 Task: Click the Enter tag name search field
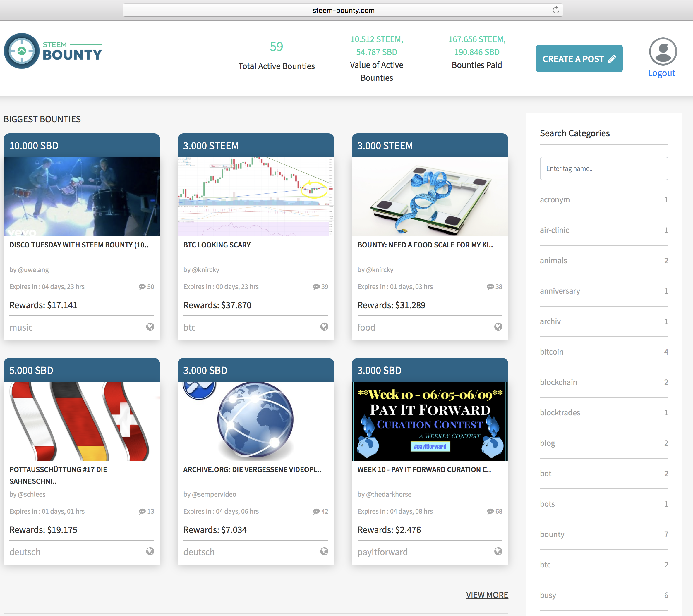pyautogui.click(x=604, y=168)
